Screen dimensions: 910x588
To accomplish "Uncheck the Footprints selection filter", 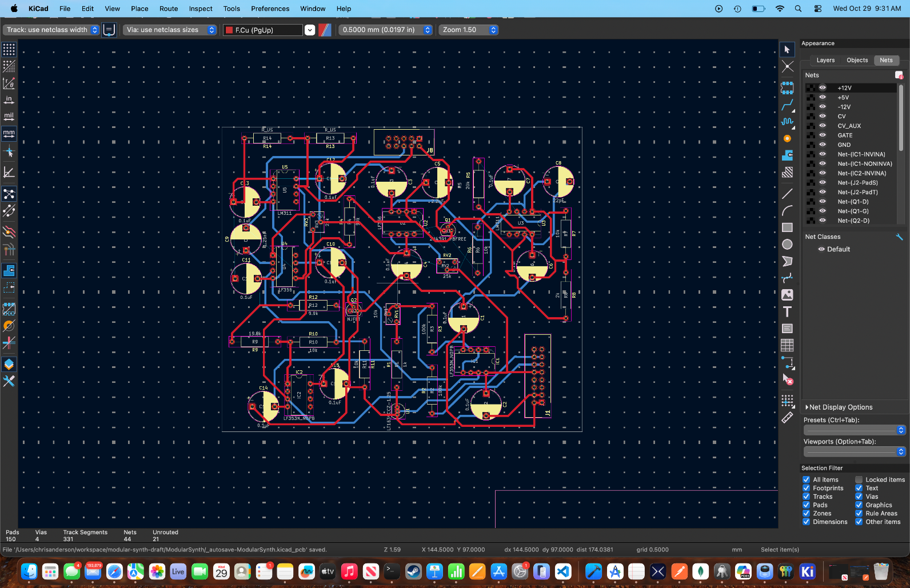I will [806, 488].
